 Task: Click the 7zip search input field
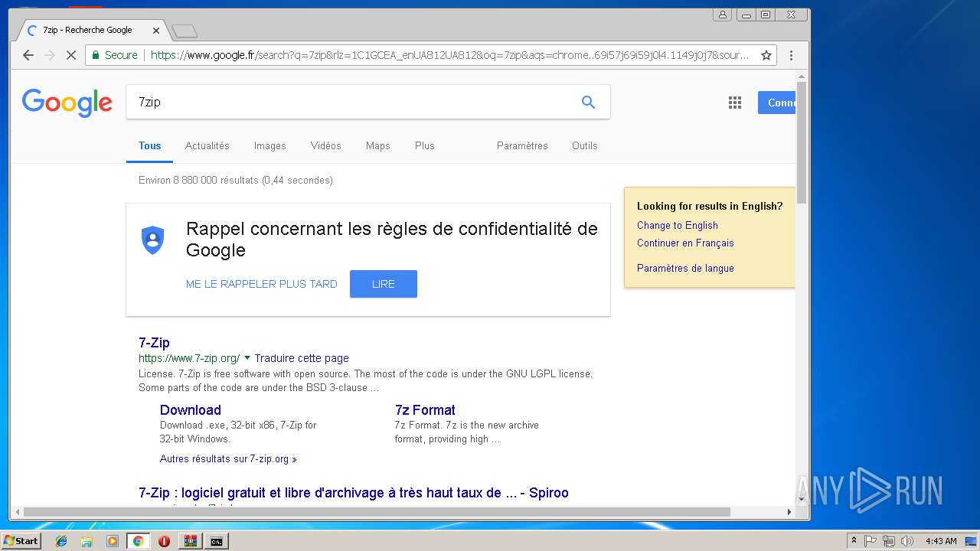(x=352, y=102)
